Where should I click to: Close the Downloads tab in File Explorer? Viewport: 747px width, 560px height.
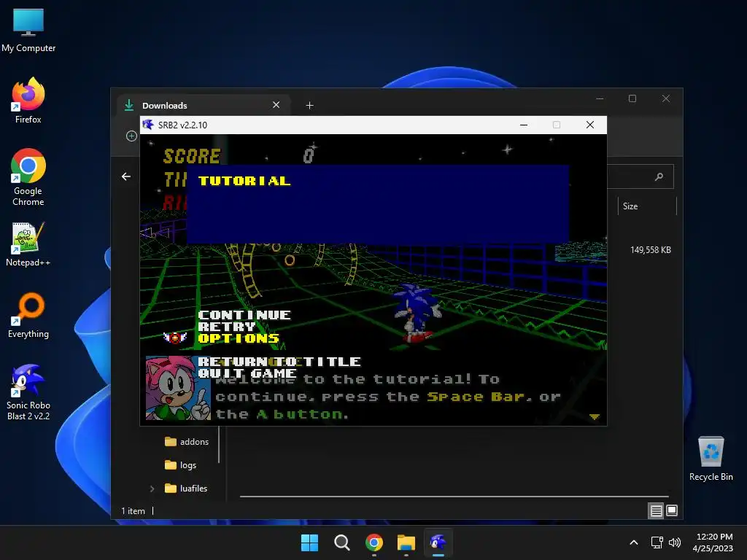point(276,105)
